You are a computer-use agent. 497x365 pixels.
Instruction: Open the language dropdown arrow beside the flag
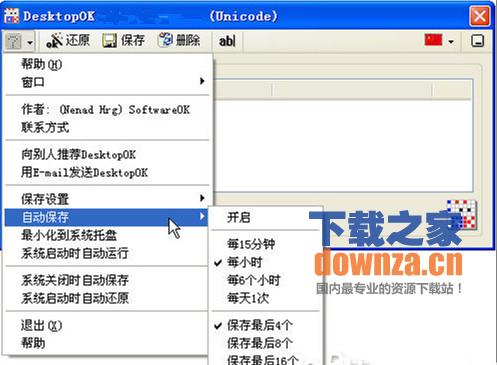(451, 42)
